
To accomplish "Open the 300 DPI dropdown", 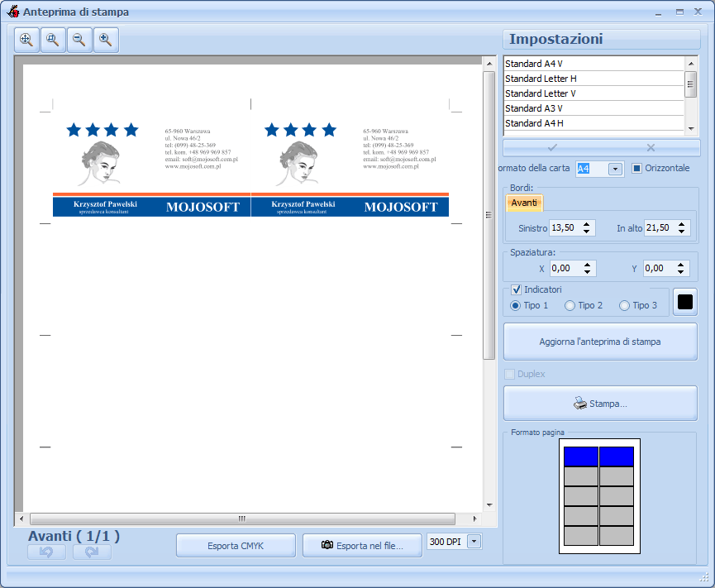I will click(x=474, y=542).
